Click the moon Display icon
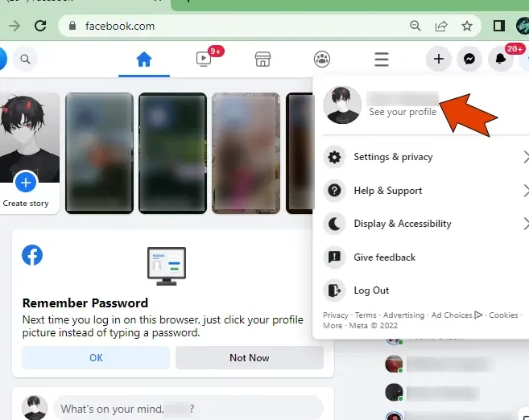 [x=334, y=224]
